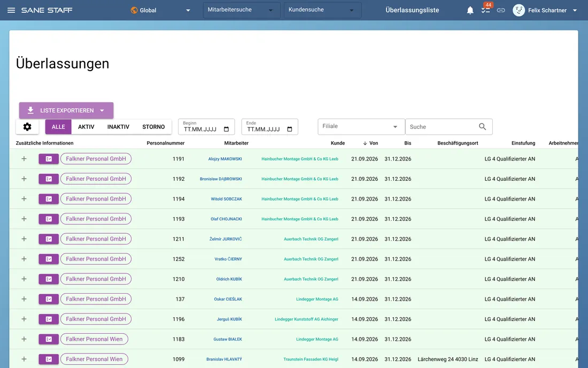This screenshot has height=368, width=588.
Task: Open details card for Gustaw BIAŁEK row
Action: [49, 339]
